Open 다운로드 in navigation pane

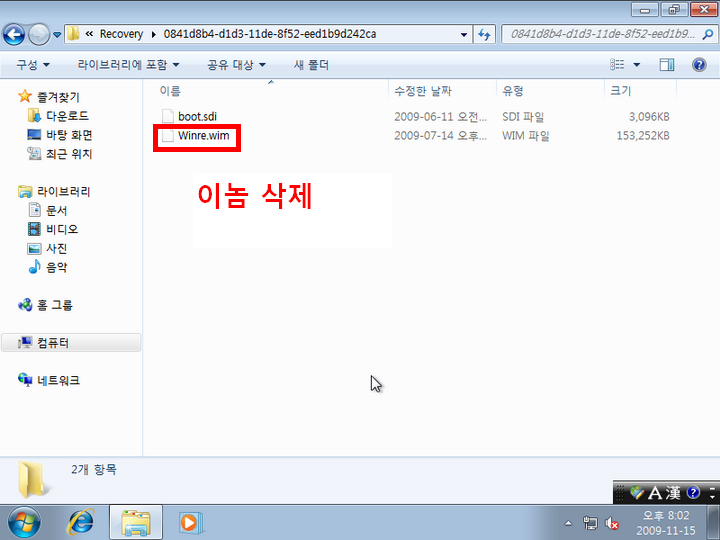point(67,116)
